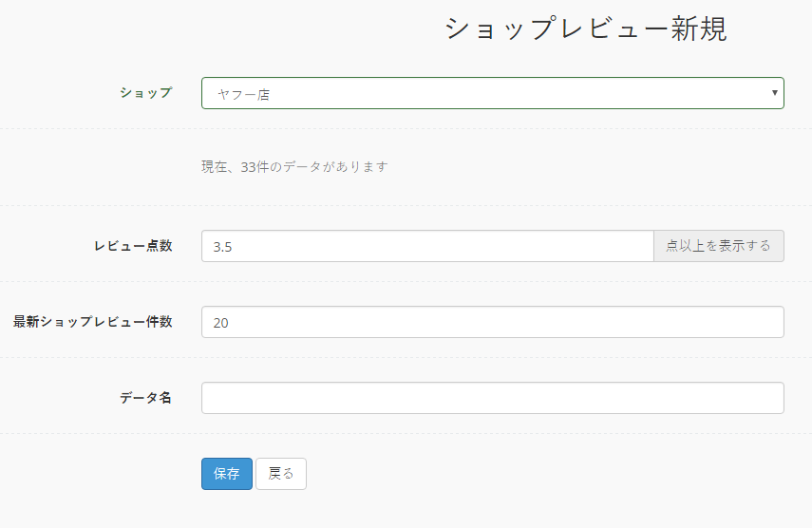
Task: Open the ショップ dropdown showing ヤフー店
Action: [493, 93]
